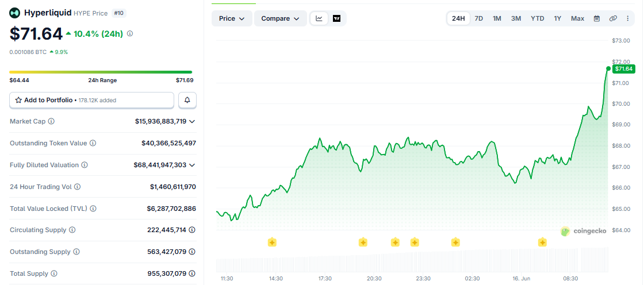Click the $15,936,883,719 market cap value
The width and height of the screenshot is (644, 285).
pos(160,122)
